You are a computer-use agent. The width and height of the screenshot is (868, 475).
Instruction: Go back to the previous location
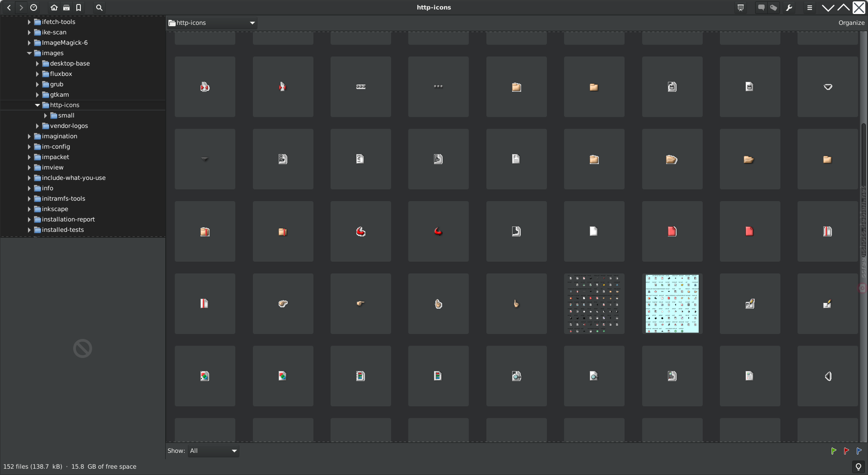coord(9,8)
